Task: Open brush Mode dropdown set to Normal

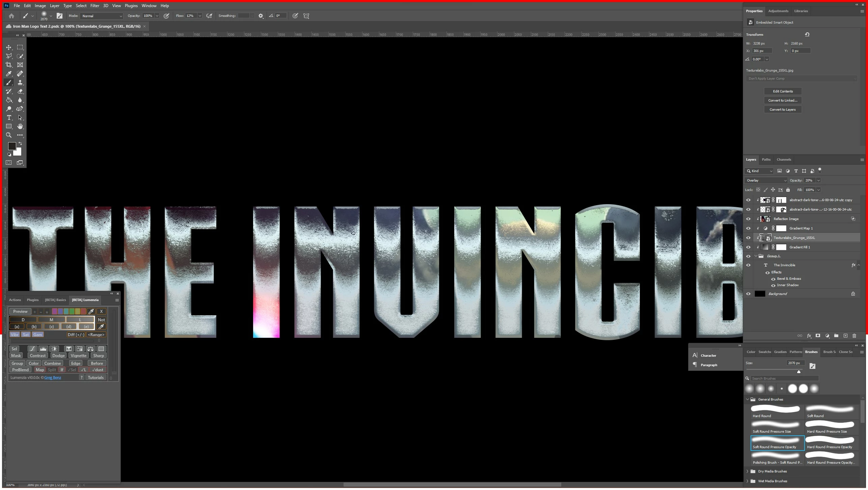Action: click(x=102, y=16)
